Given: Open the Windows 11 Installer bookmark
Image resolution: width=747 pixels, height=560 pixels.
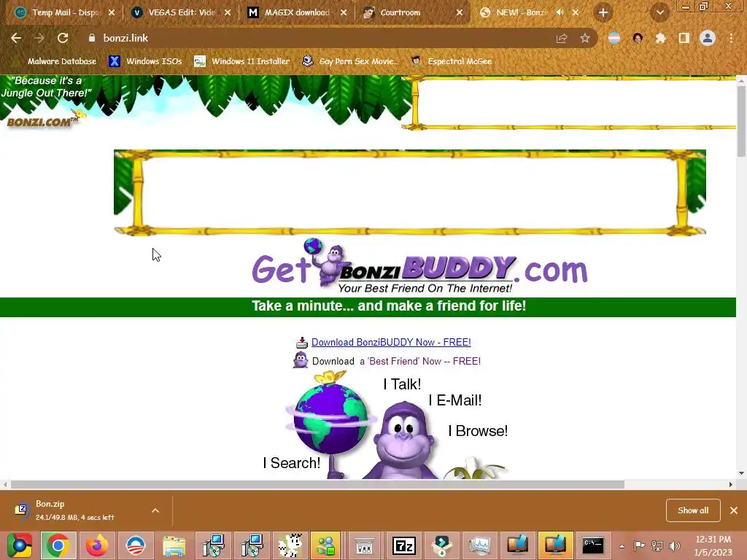Looking at the screenshot, I should pos(242,61).
